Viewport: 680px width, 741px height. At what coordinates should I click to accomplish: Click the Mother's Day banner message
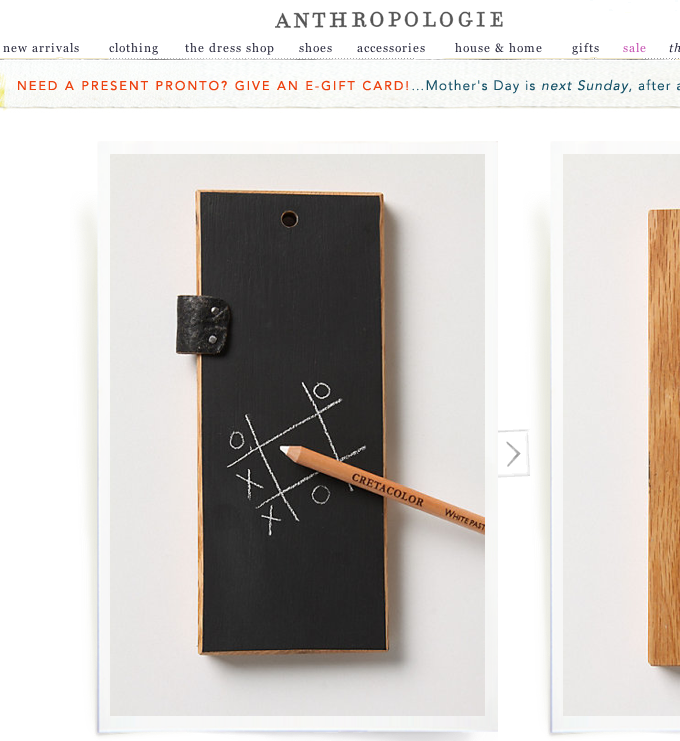pos(552,86)
